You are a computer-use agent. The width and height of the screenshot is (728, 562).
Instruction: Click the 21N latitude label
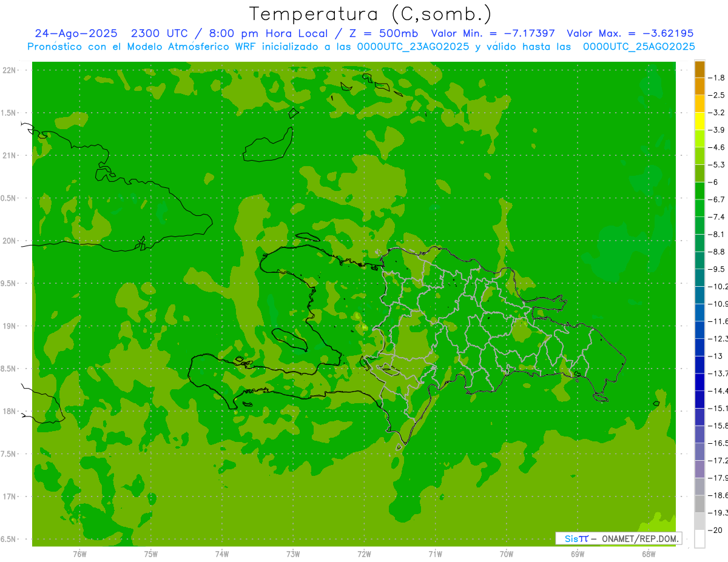[9, 156]
